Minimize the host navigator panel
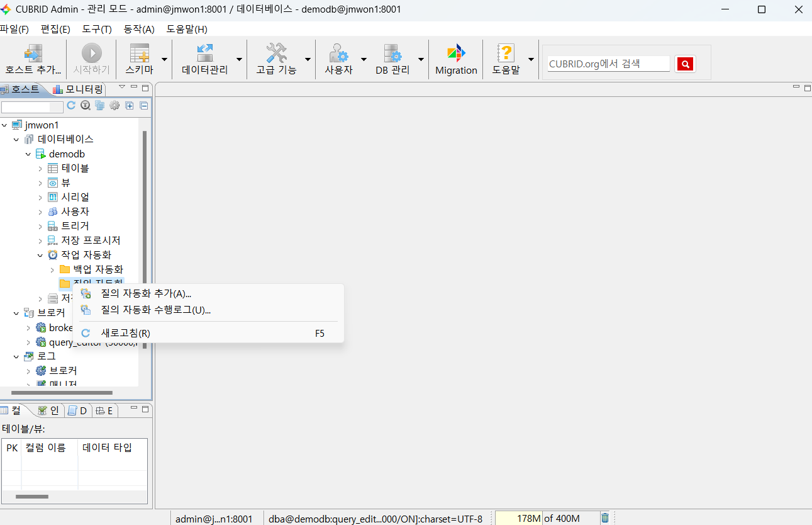812x525 pixels. 135,87
